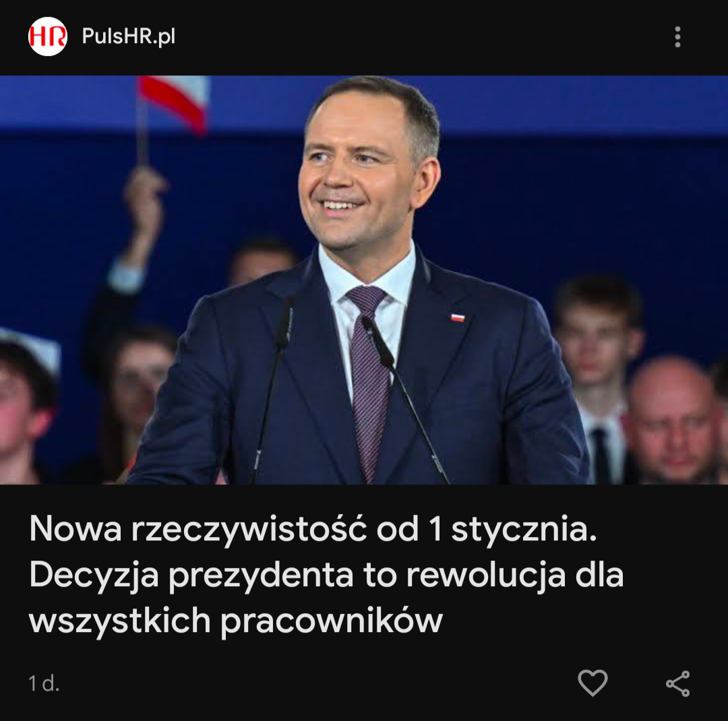The image size is (728, 721).
Task: Share the article via the share icon
Action: 678,683
